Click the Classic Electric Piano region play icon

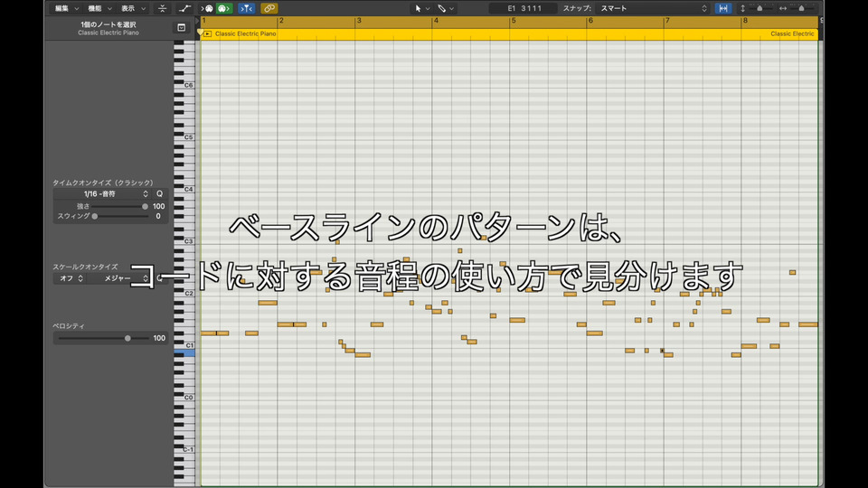(x=208, y=33)
